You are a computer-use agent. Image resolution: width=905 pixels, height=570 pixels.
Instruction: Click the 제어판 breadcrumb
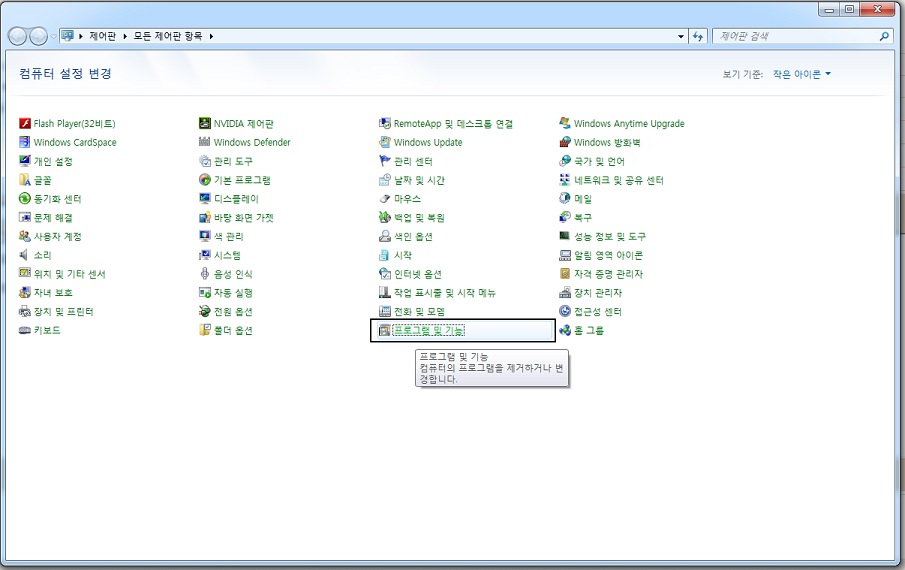tap(102, 36)
